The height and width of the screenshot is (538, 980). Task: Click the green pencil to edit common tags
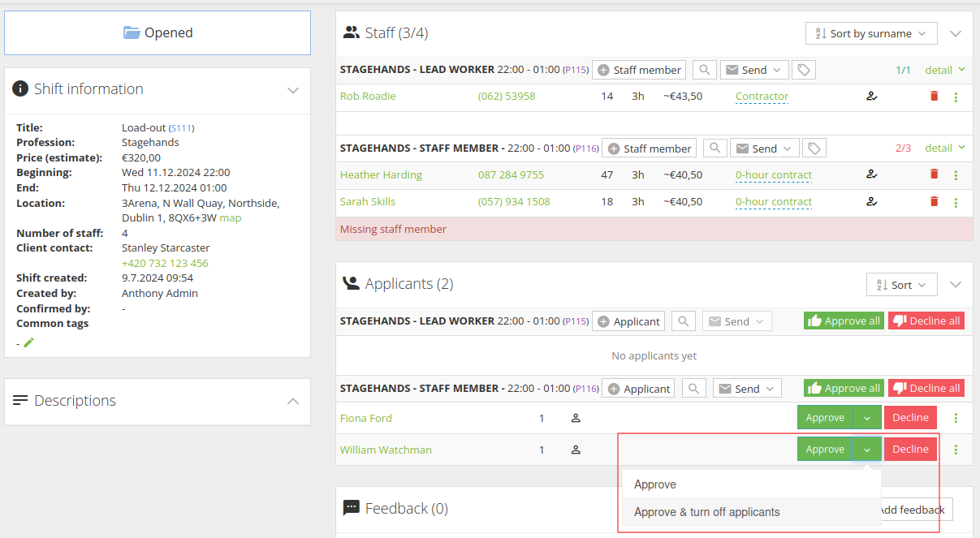pyautogui.click(x=29, y=342)
